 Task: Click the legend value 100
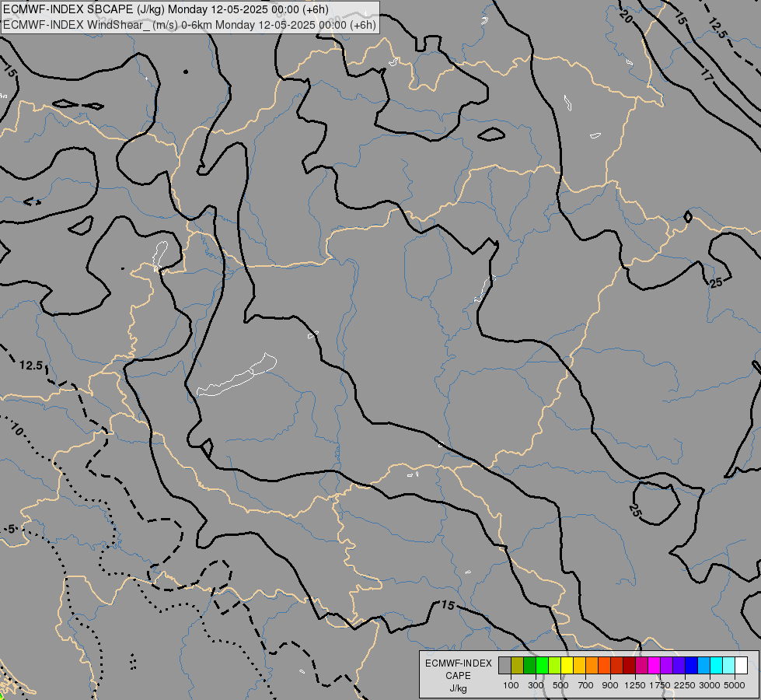point(511,685)
